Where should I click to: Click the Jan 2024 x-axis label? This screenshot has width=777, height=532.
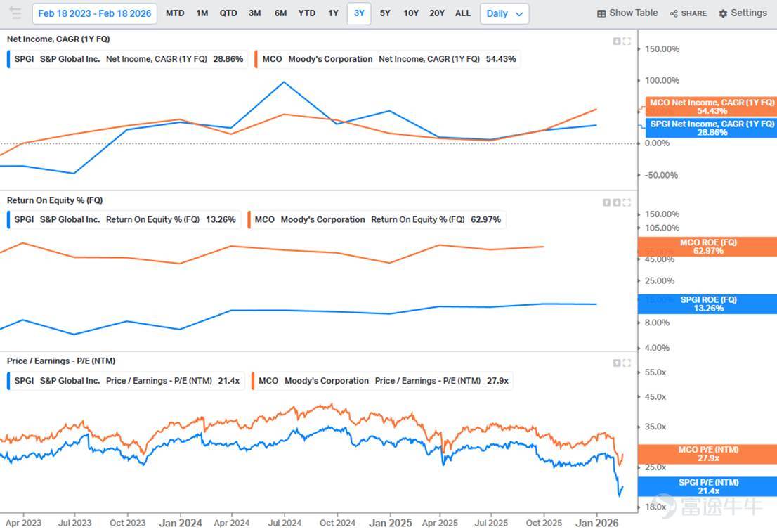point(181,523)
